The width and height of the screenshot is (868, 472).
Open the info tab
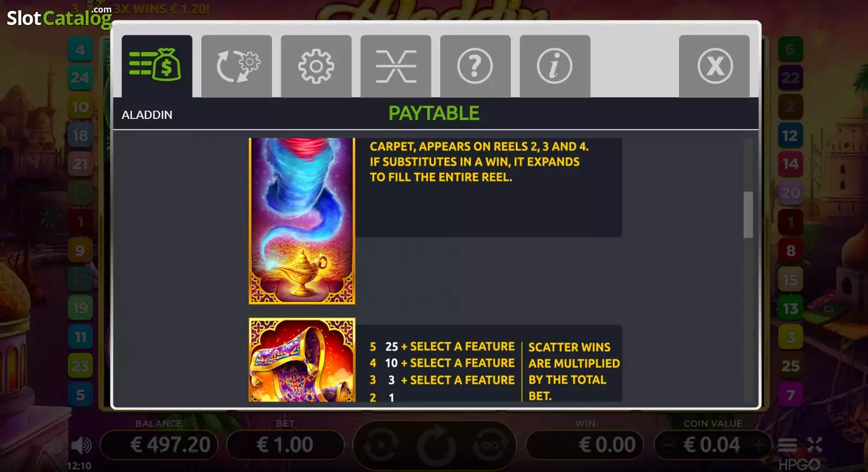click(555, 66)
